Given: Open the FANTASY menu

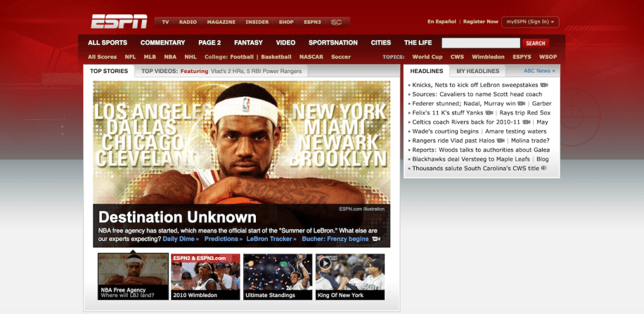Looking at the screenshot, I should click(x=248, y=43).
